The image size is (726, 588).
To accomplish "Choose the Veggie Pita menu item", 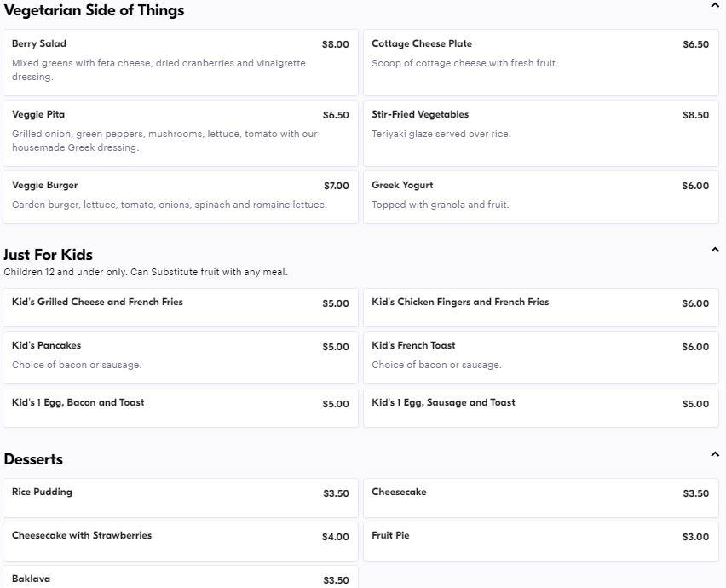I will point(181,133).
